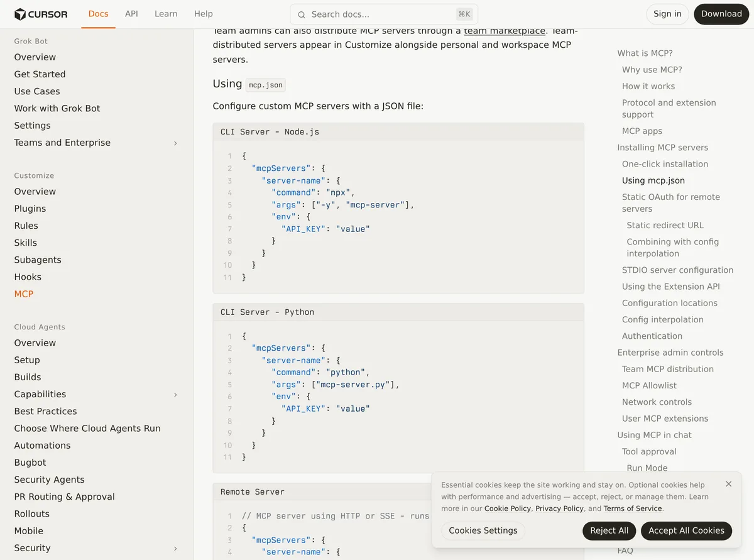This screenshot has width=754, height=560.
Task: Open Rules in sidebar
Action: (26, 226)
